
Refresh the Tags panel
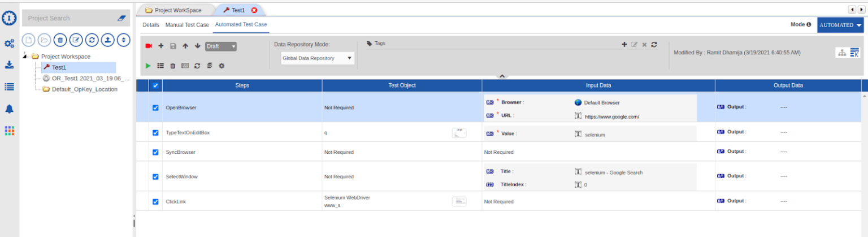point(654,44)
